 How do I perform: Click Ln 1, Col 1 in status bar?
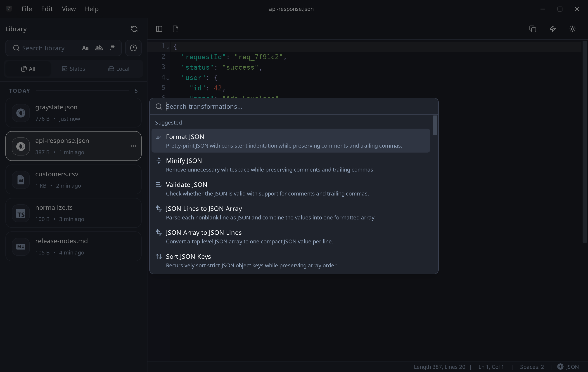(491, 367)
